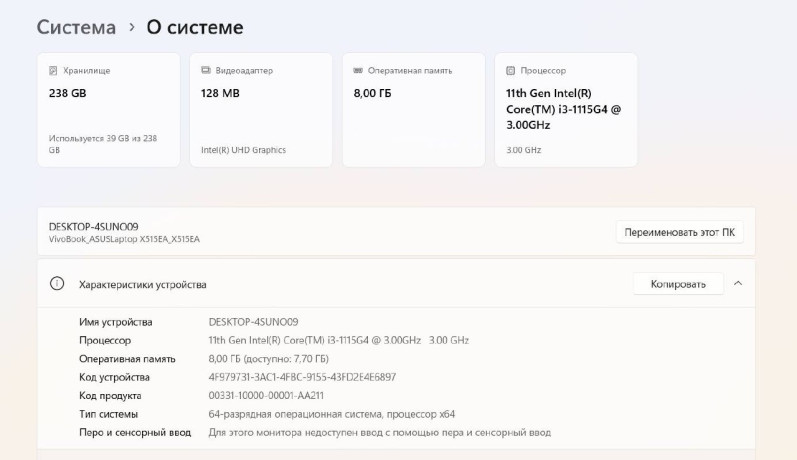Collapse the Характеристики устройства section chevron
797x460 pixels.
(738, 284)
